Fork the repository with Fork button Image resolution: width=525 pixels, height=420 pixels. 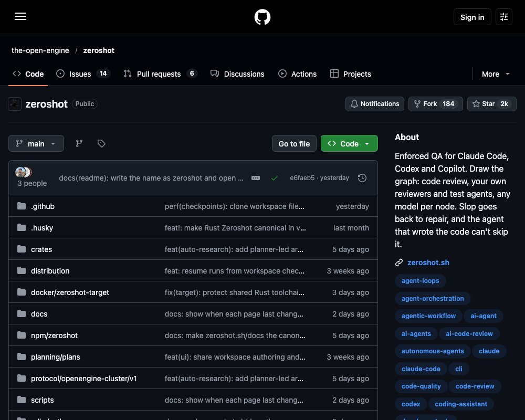[x=435, y=104]
